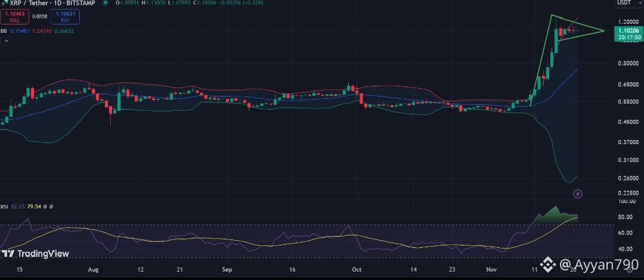Image resolution: width=644 pixels, height=280 pixels.
Task: Click the 0.22500 price scale label
Action: [629, 192]
